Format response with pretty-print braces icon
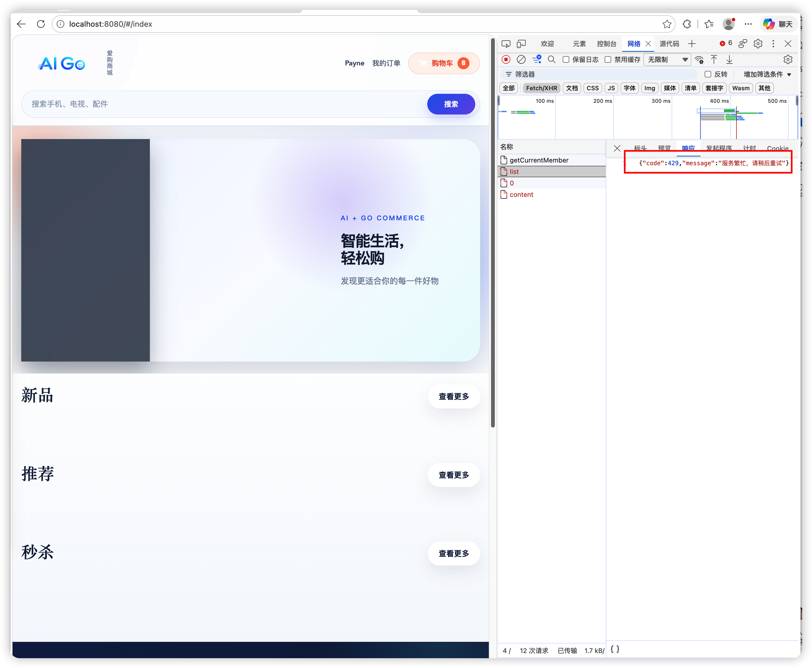Viewport: 812px width, 668px height. pos(615,649)
